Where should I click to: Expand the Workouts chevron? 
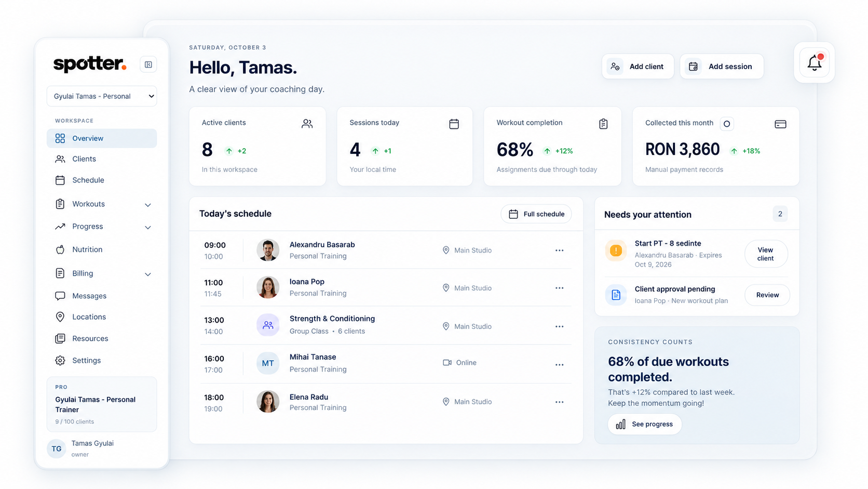tap(148, 205)
